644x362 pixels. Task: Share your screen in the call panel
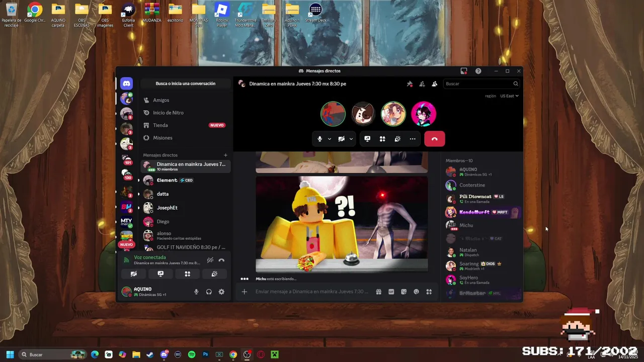(x=367, y=139)
